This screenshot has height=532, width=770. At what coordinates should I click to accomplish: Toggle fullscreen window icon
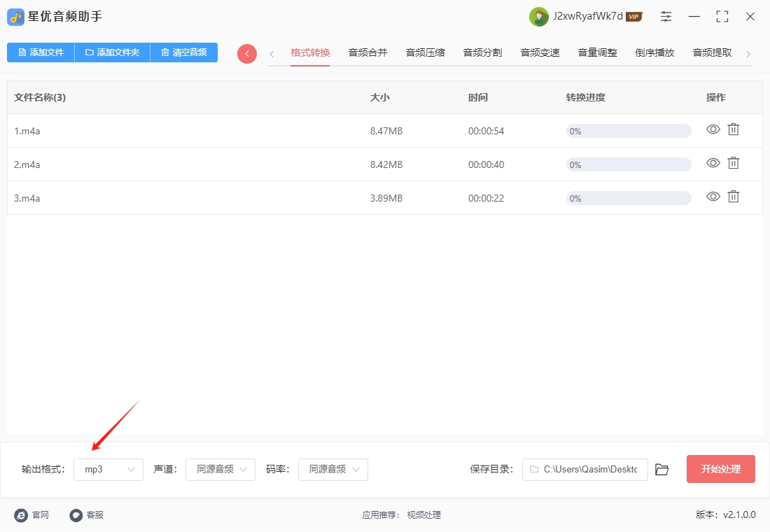coord(722,17)
